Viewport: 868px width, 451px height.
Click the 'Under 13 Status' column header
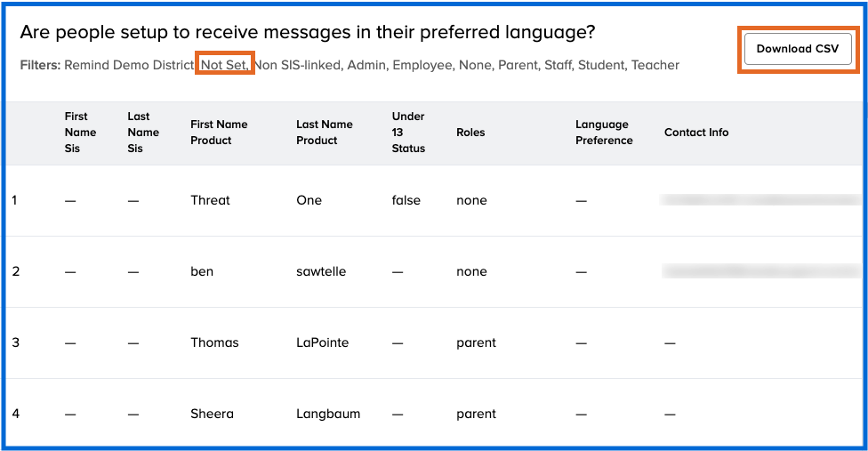[x=408, y=133]
